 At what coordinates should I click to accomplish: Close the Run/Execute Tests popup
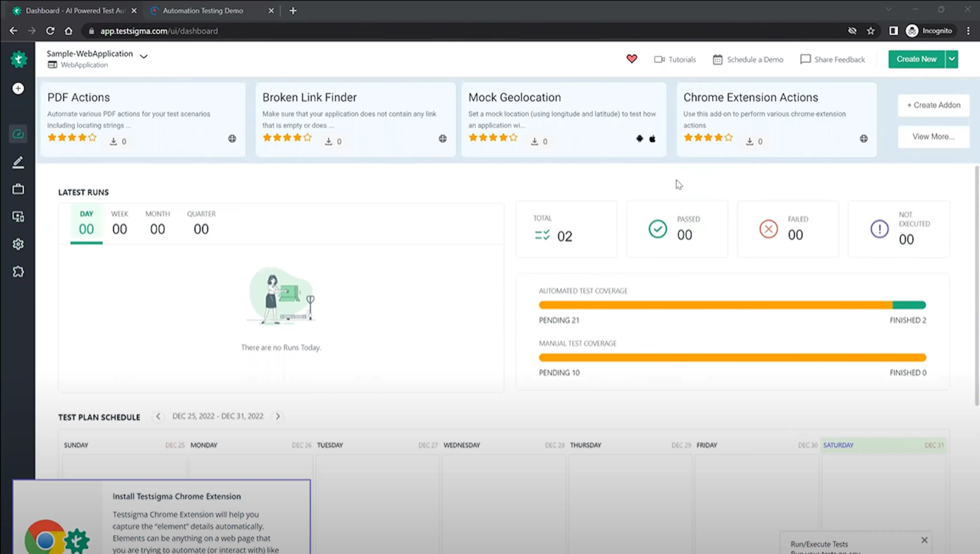(x=924, y=540)
